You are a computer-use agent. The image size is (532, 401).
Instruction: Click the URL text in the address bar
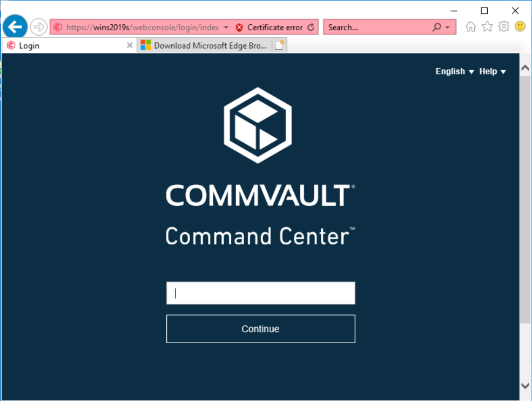click(143, 28)
